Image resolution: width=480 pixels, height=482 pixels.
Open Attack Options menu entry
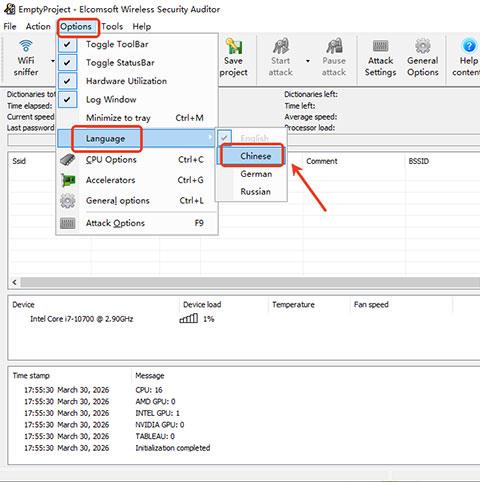[137, 223]
